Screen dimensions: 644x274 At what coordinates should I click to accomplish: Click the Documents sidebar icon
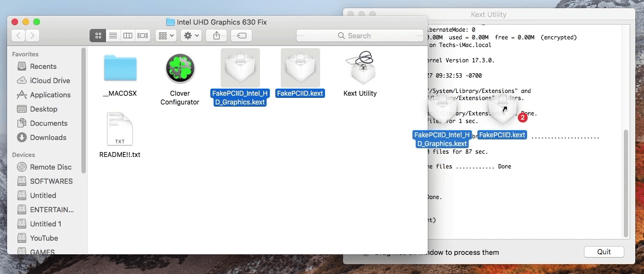click(22, 124)
